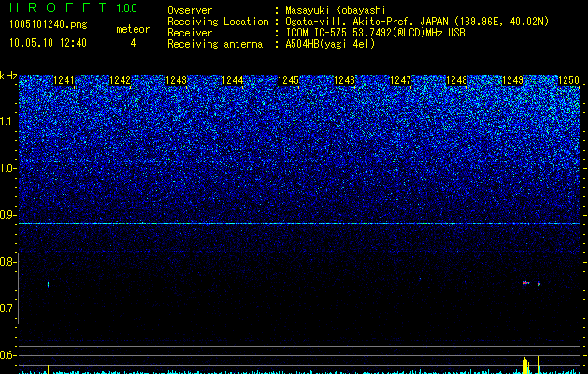This screenshot has width=588, height=374.
Task: Click time marker 1247
Action: 400,80
